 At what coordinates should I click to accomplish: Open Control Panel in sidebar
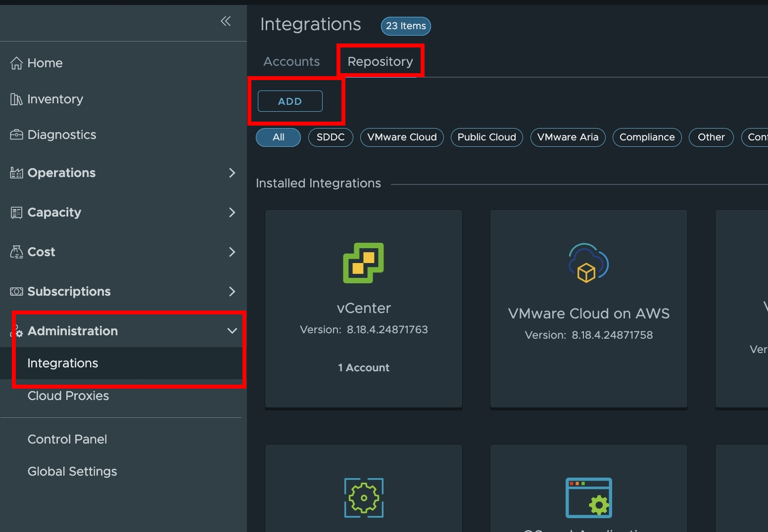coord(67,440)
